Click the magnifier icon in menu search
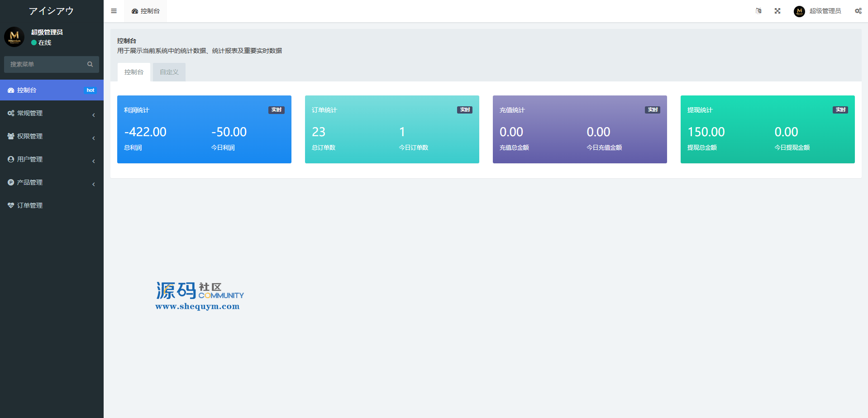 tap(90, 64)
